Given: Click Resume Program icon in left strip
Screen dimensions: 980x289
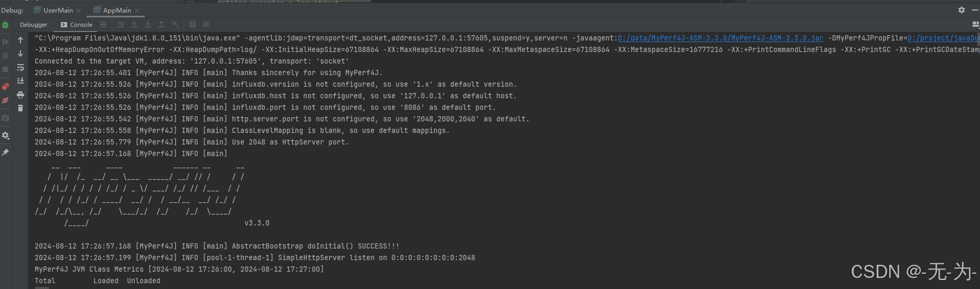Looking at the screenshot, I should tap(5, 42).
